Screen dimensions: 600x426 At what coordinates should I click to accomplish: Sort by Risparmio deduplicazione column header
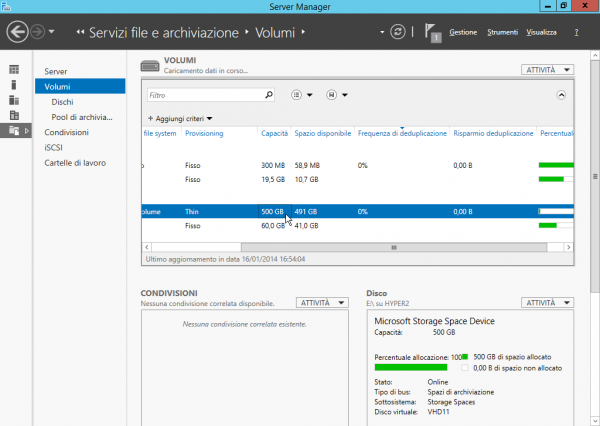click(x=493, y=133)
